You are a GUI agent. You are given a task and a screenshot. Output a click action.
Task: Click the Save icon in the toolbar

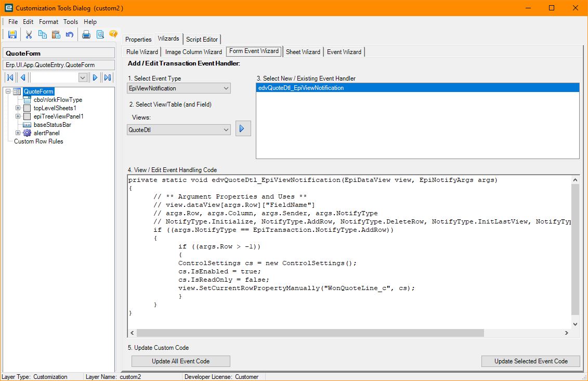[x=12, y=35]
